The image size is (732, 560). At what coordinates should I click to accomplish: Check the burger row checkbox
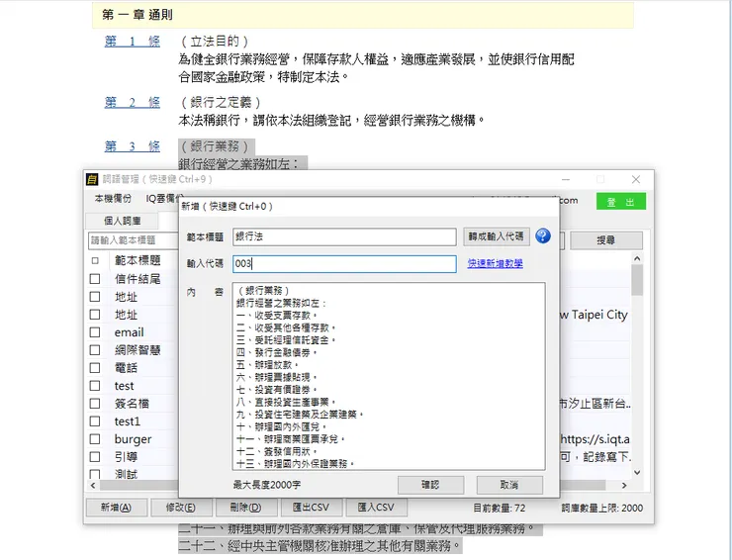95,438
